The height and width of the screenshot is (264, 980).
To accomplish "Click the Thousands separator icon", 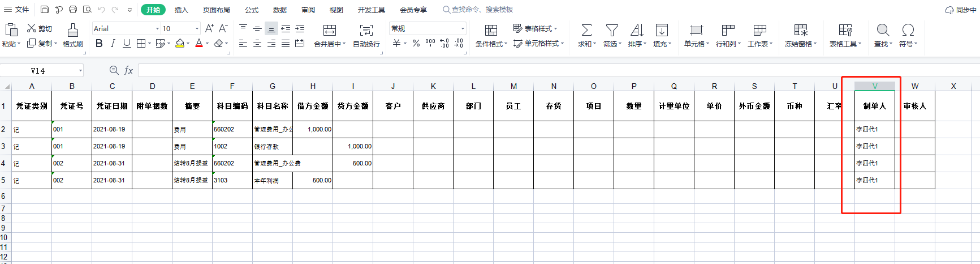I will (x=430, y=43).
